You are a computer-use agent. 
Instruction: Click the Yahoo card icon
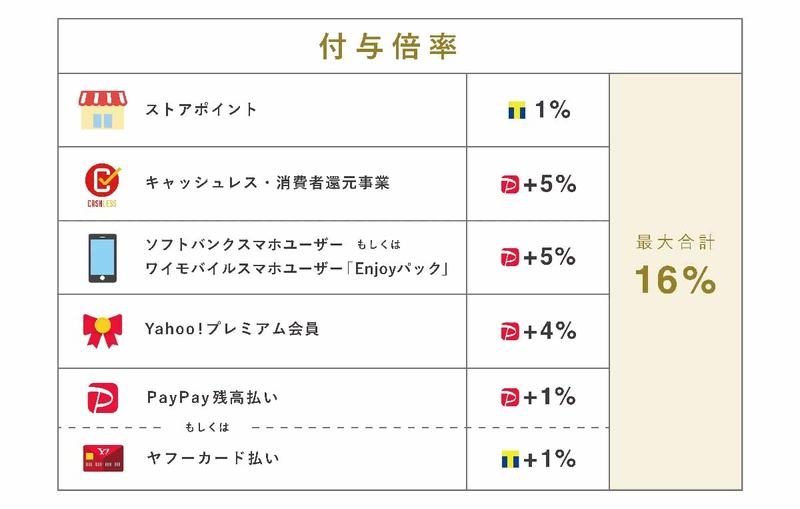coord(102,459)
